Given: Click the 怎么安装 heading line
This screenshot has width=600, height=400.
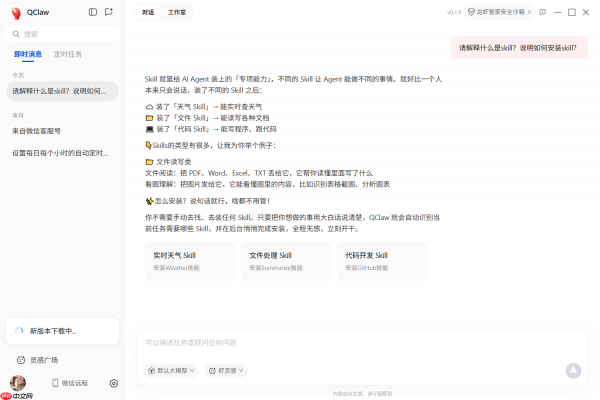Looking at the screenshot, I should tap(209, 201).
